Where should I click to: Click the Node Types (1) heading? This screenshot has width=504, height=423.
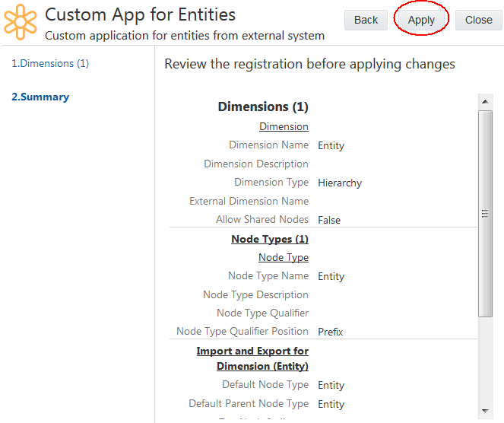click(x=270, y=239)
